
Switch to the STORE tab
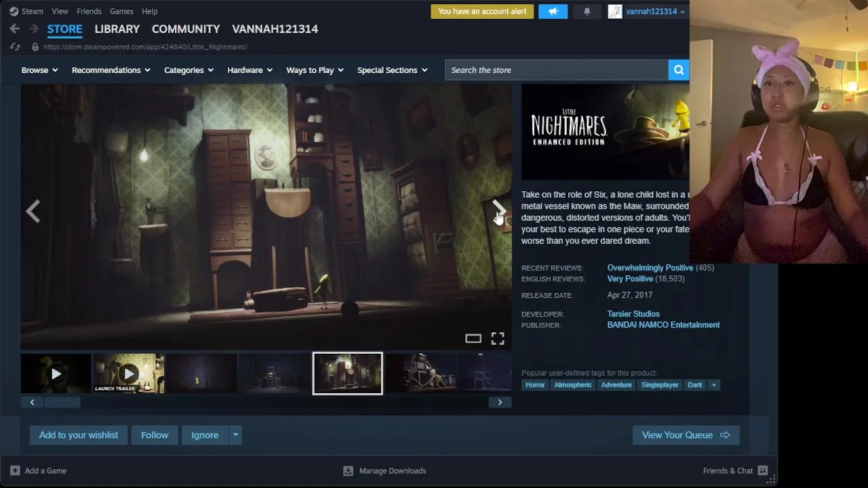tap(64, 28)
